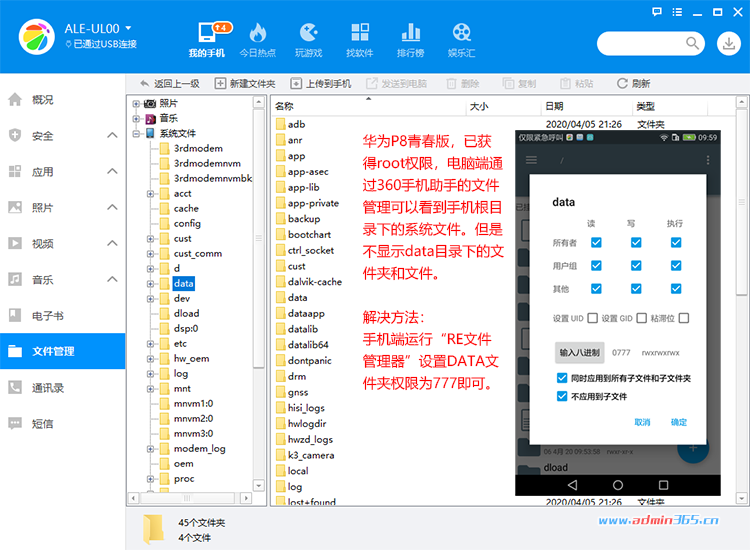
Task: Open 电子书 ebooks in sidebar
Action: pyautogui.click(x=47, y=316)
